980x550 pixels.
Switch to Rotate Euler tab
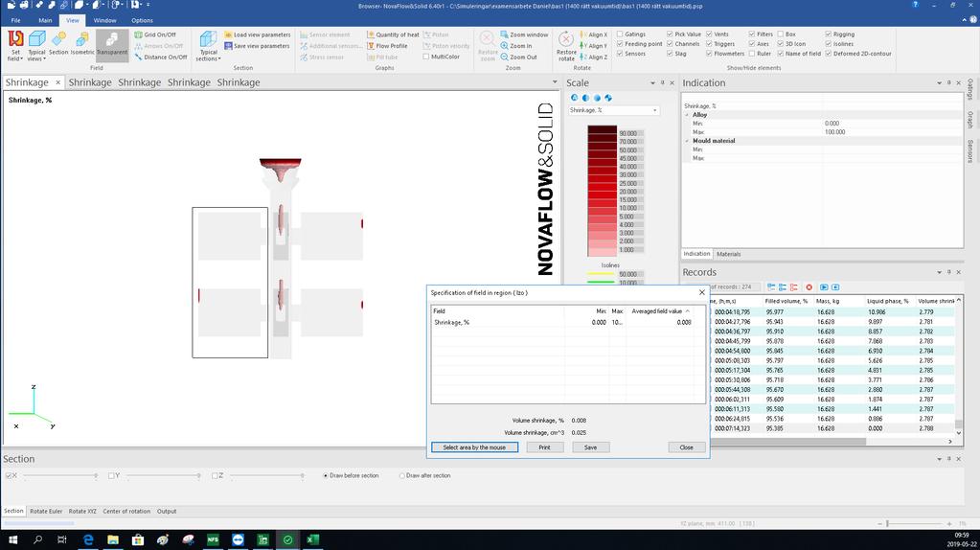pyautogui.click(x=46, y=512)
